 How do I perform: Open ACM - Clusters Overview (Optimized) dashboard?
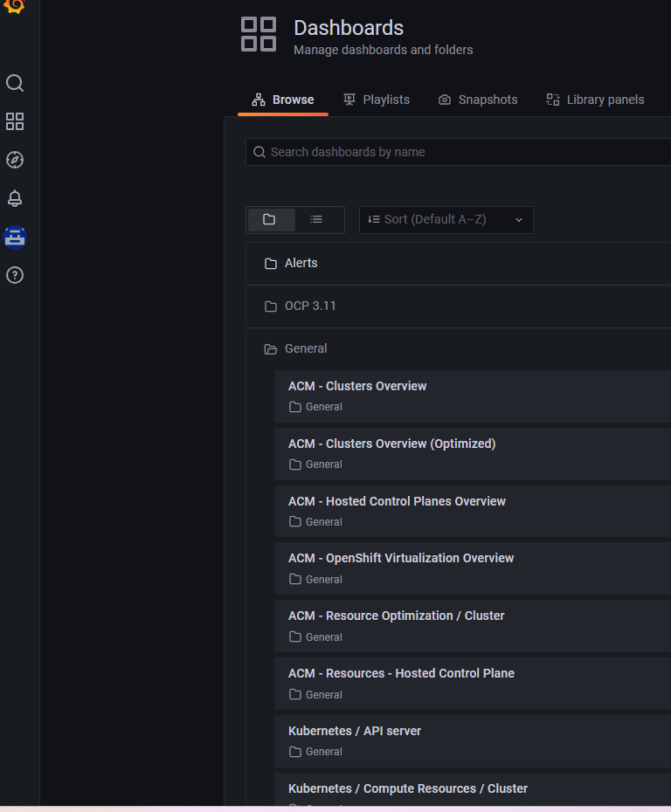(x=473, y=454)
